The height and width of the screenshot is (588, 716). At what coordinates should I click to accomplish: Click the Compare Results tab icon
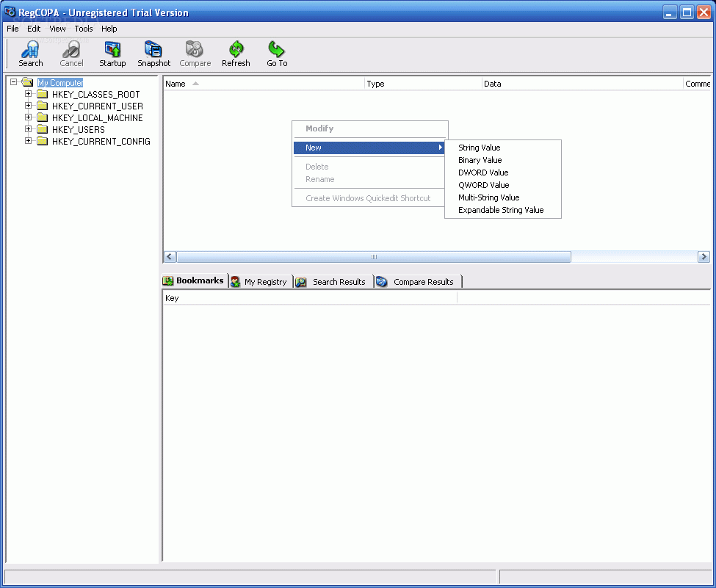coord(382,282)
